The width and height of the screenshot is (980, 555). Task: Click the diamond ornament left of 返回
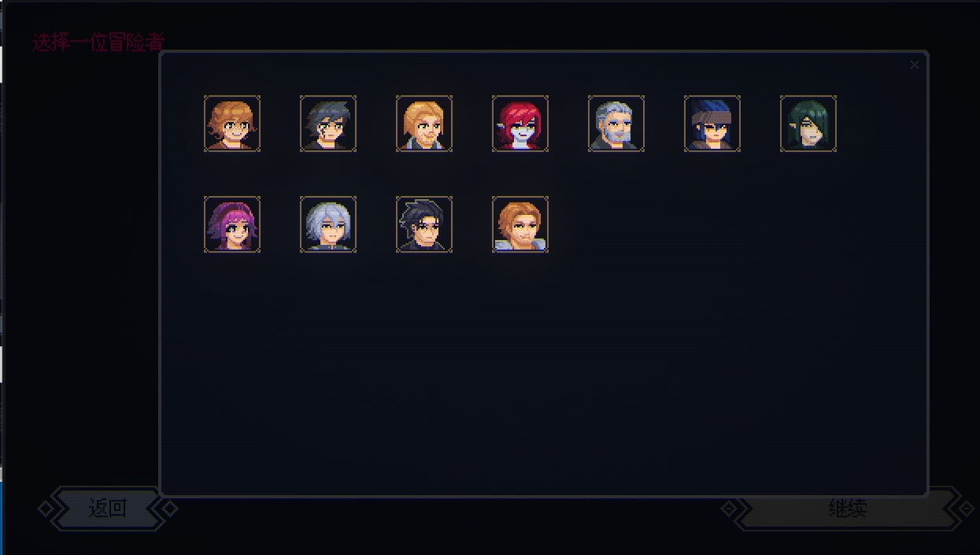(46, 509)
